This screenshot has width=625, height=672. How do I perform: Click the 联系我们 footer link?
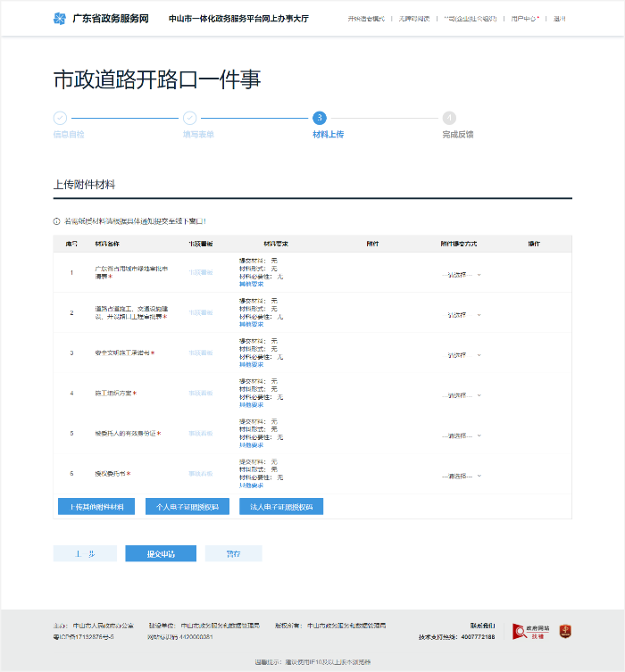pyautogui.click(x=483, y=626)
